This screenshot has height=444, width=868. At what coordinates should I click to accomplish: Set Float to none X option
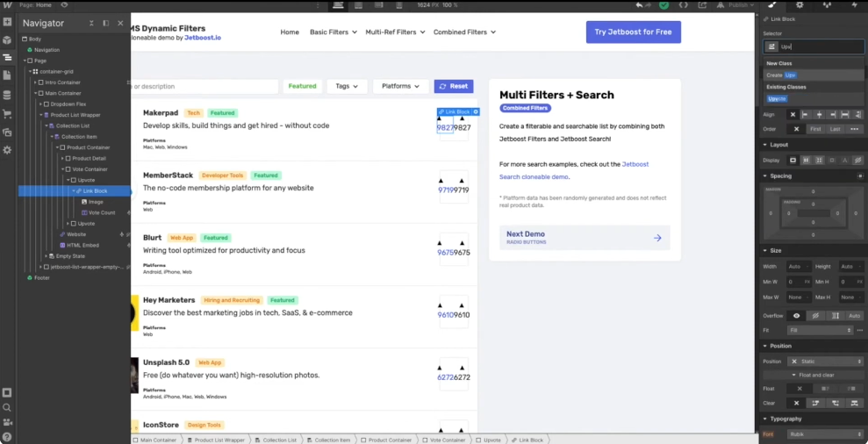coord(800,389)
